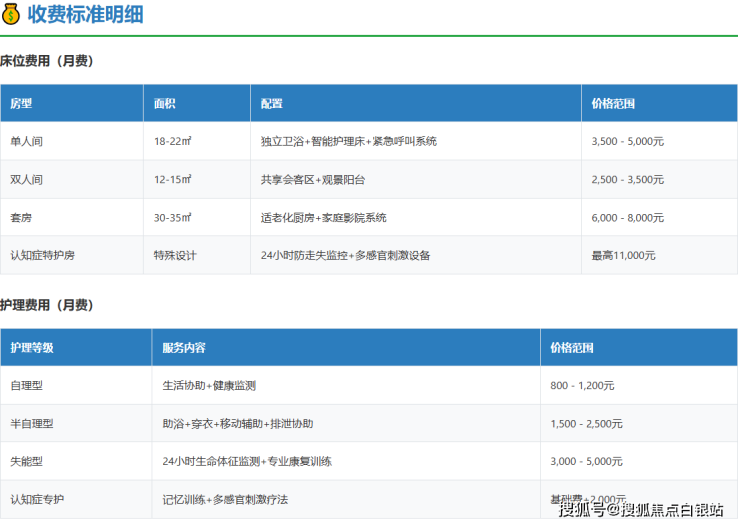
Task: Click the 服务内容 column header
Action: (184, 348)
